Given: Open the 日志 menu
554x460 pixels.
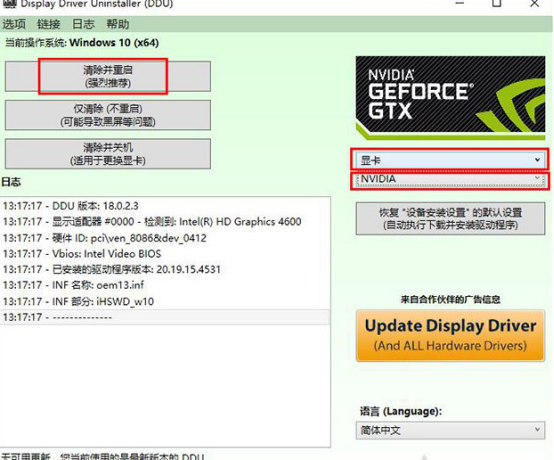Looking at the screenshot, I should pos(83,24).
